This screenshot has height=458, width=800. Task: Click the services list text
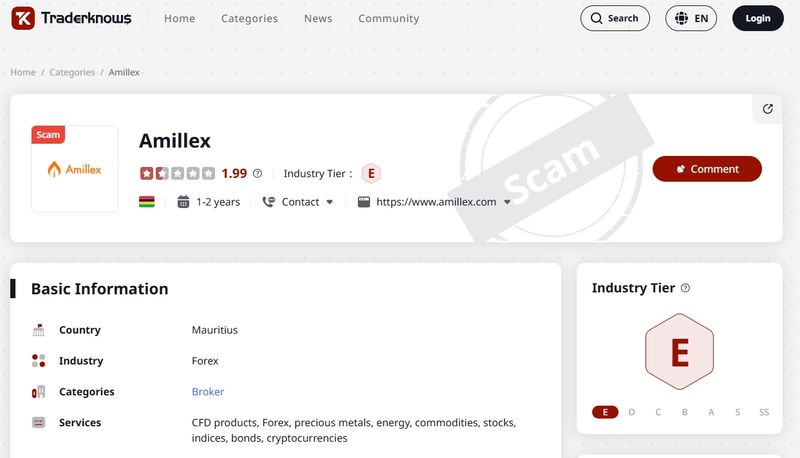click(x=354, y=430)
